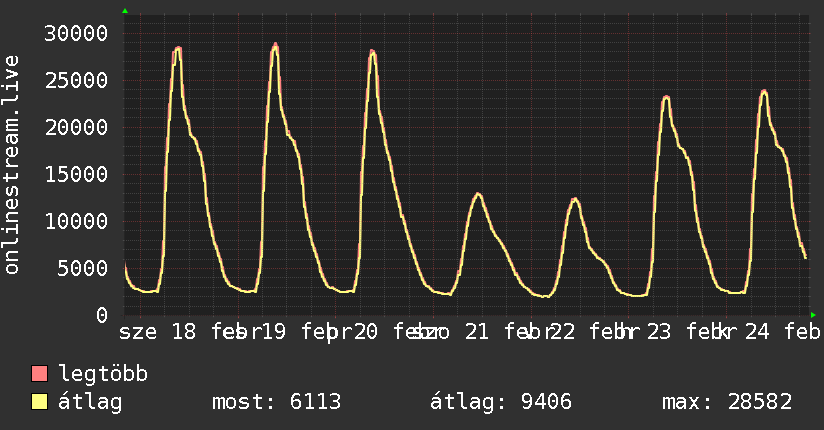This screenshot has width=824, height=430.
Task: Click the 24 date label on x-axis
Action: [x=757, y=332]
